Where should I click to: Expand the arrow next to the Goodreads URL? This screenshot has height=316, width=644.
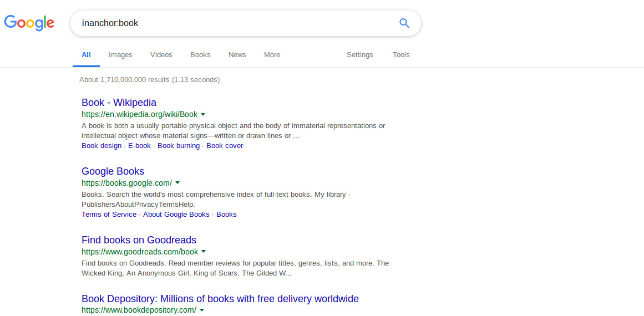click(x=204, y=252)
